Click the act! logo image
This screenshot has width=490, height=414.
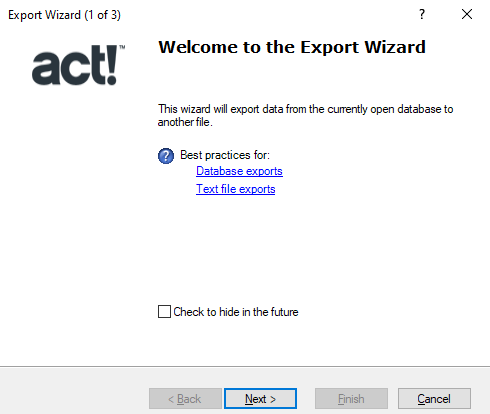[78, 65]
